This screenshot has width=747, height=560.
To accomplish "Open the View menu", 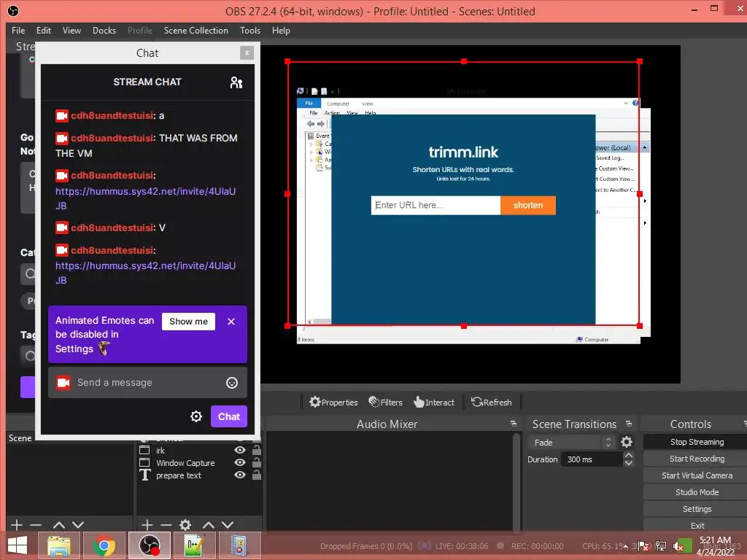I will click(x=71, y=31).
